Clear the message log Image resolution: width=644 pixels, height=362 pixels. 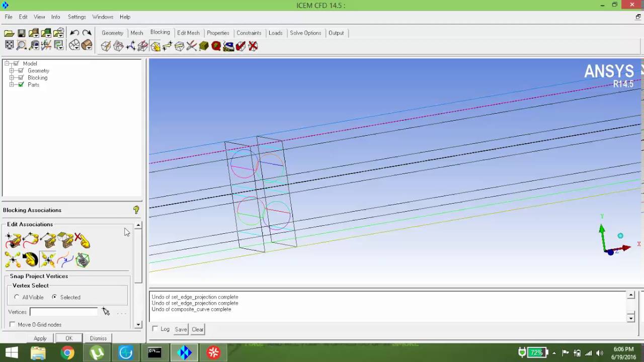(198, 329)
